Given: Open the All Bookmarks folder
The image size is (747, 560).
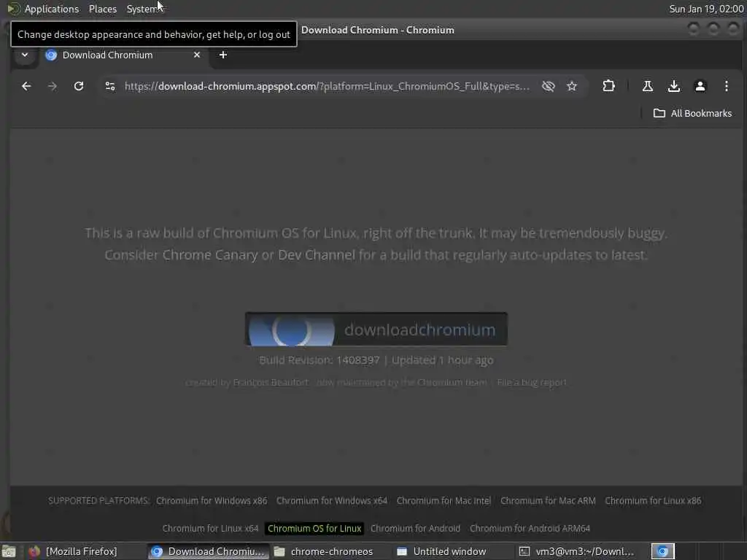Looking at the screenshot, I should point(692,113).
